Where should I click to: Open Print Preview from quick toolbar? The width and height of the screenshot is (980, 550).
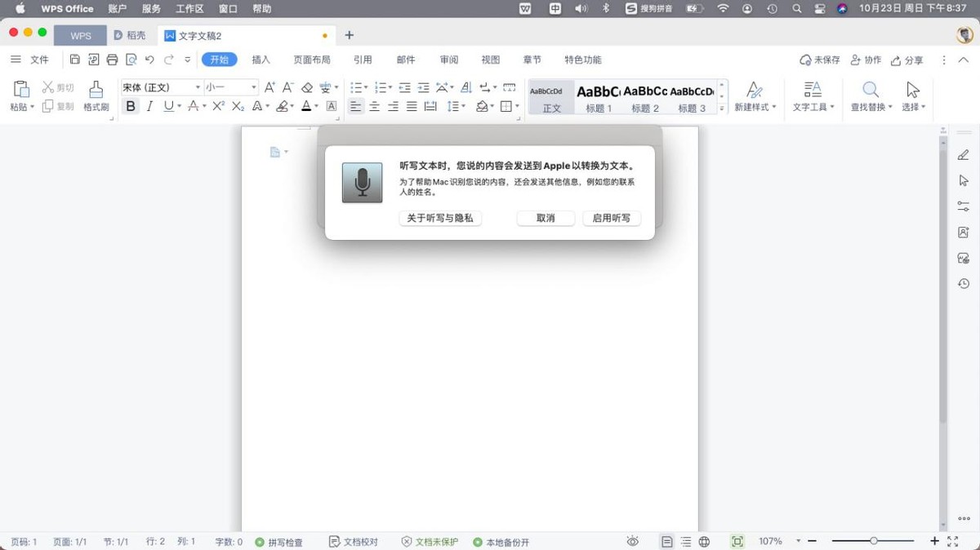pyautogui.click(x=131, y=60)
